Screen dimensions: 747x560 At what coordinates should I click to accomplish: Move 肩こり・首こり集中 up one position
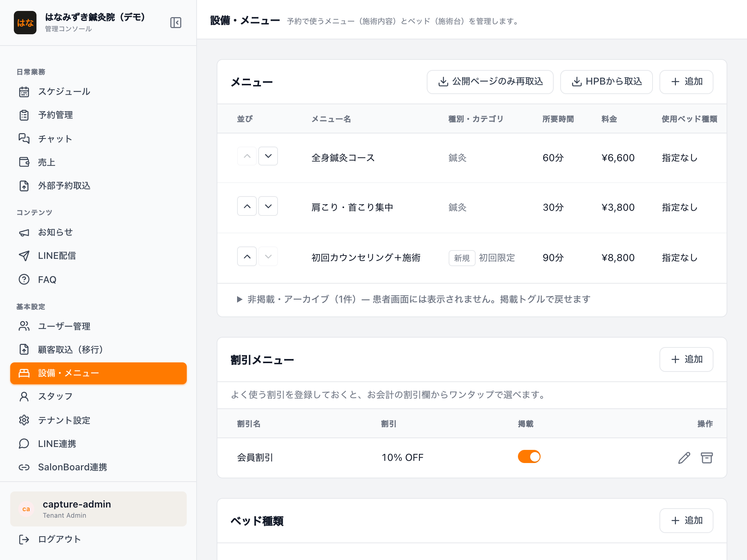pos(247,206)
